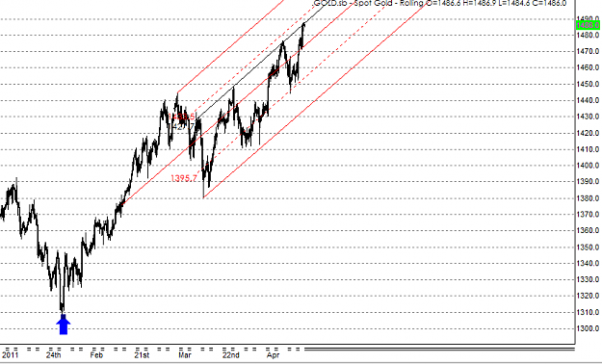Click the 1460.0 price axis label
602x364 pixels.
click(x=588, y=67)
